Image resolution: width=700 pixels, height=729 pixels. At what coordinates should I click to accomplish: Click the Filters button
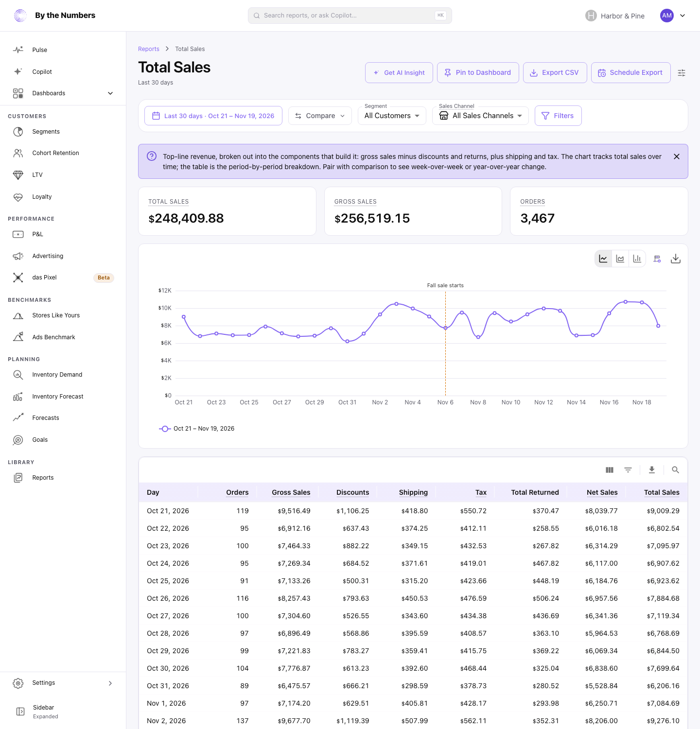tap(558, 116)
